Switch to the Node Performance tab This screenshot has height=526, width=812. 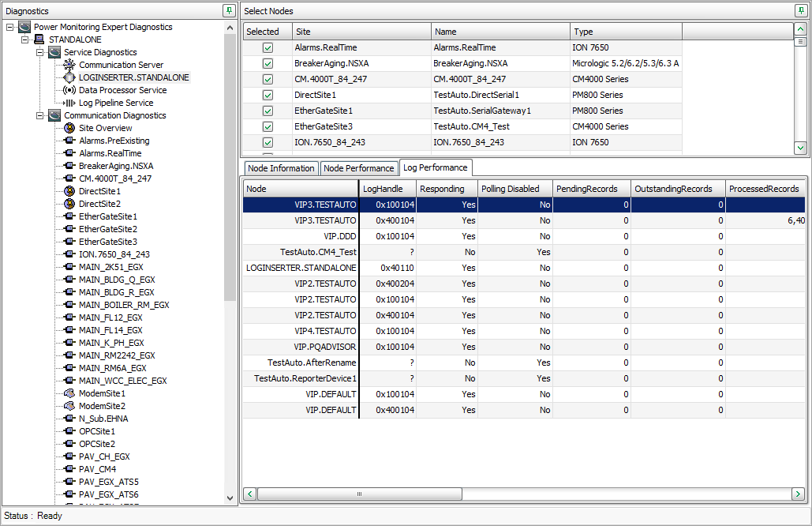(358, 168)
